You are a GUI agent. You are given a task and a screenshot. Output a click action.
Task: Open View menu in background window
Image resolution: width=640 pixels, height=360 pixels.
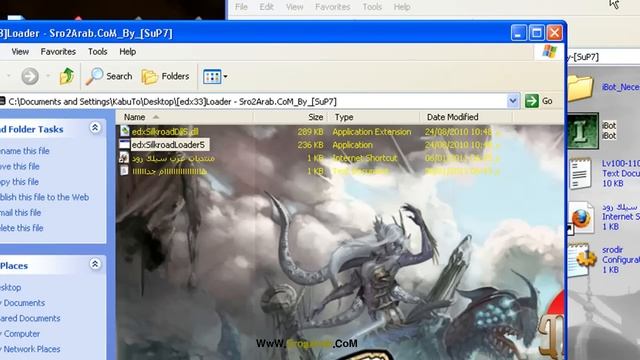(294, 7)
